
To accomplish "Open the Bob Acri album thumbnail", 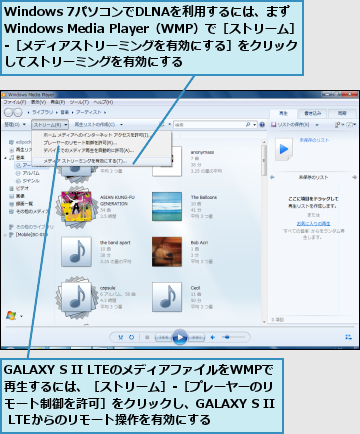I will point(167,252).
